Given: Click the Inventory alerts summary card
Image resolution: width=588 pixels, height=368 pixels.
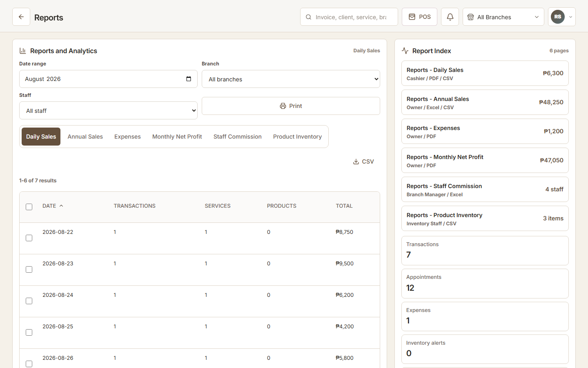Looking at the screenshot, I should pos(485,349).
